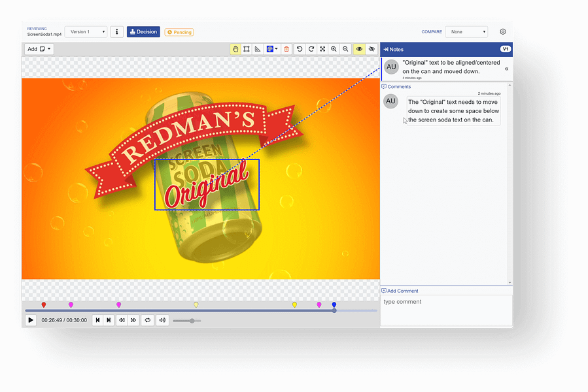Toggle loop playback button
Screen dimensions: 588x392
tap(148, 320)
